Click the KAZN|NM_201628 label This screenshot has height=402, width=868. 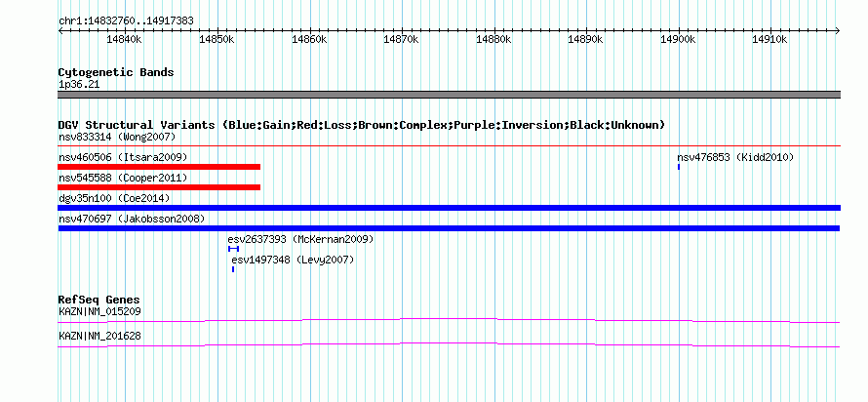pyautogui.click(x=99, y=336)
